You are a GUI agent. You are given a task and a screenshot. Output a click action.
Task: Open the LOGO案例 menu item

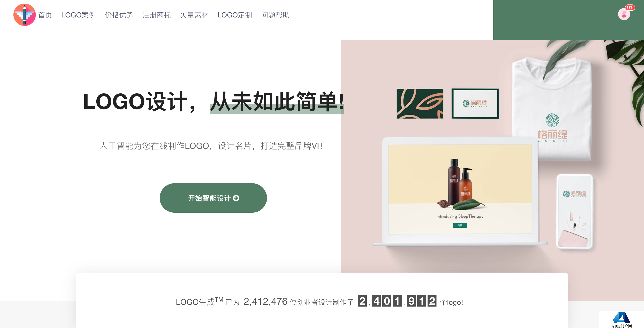coord(78,15)
